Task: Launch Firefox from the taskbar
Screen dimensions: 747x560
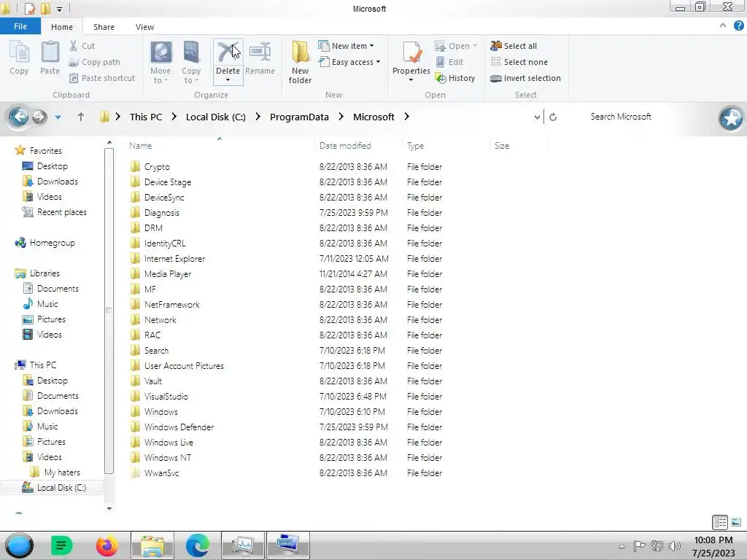Action: (x=107, y=545)
